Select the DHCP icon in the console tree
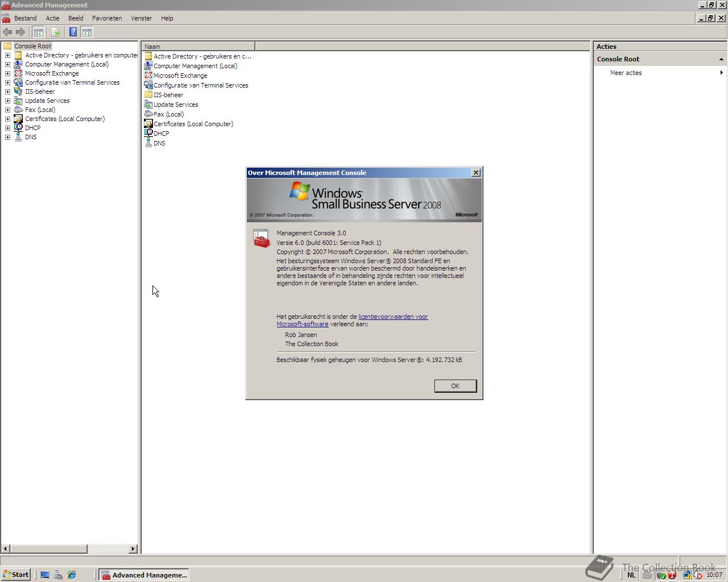 point(18,128)
